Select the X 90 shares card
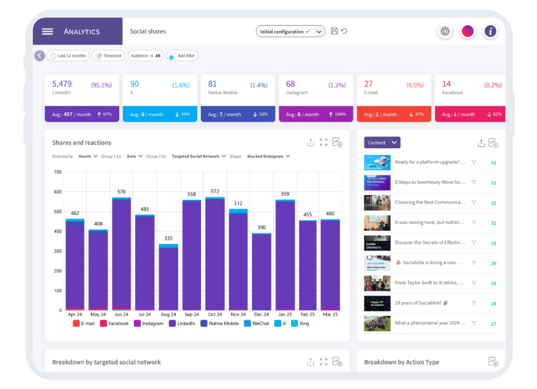 160,98
